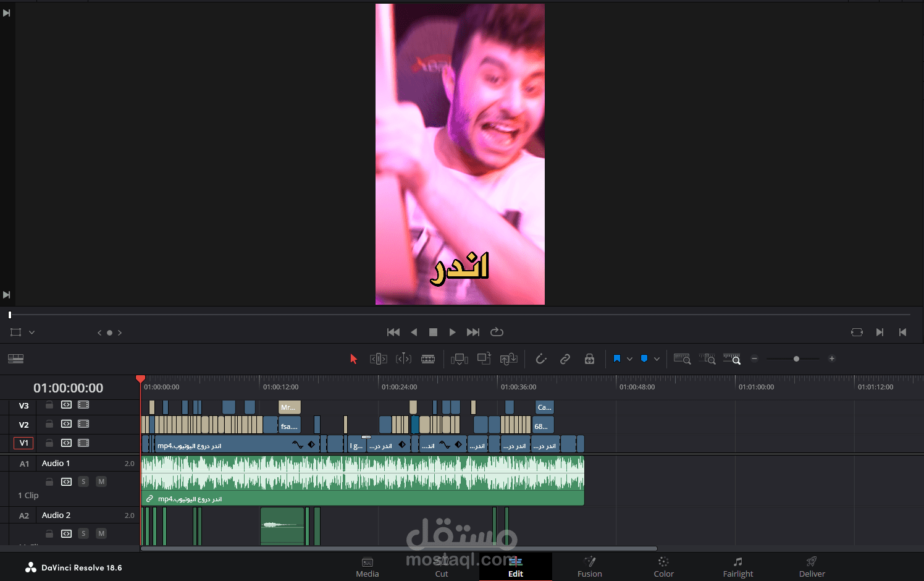Screen dimensions: 924x581
Task: Enable Loop playback in transport controls
Action: (497, 332)
